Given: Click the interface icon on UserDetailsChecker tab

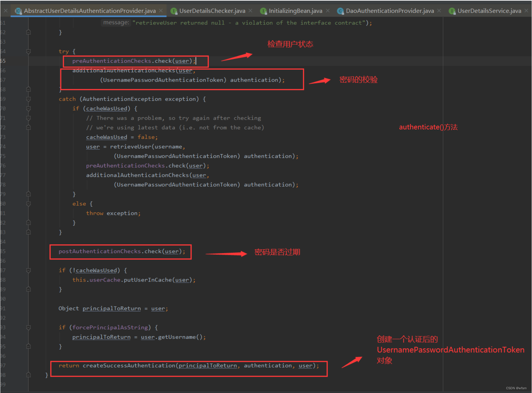Looking at the screenshot, I should [174, 11].
